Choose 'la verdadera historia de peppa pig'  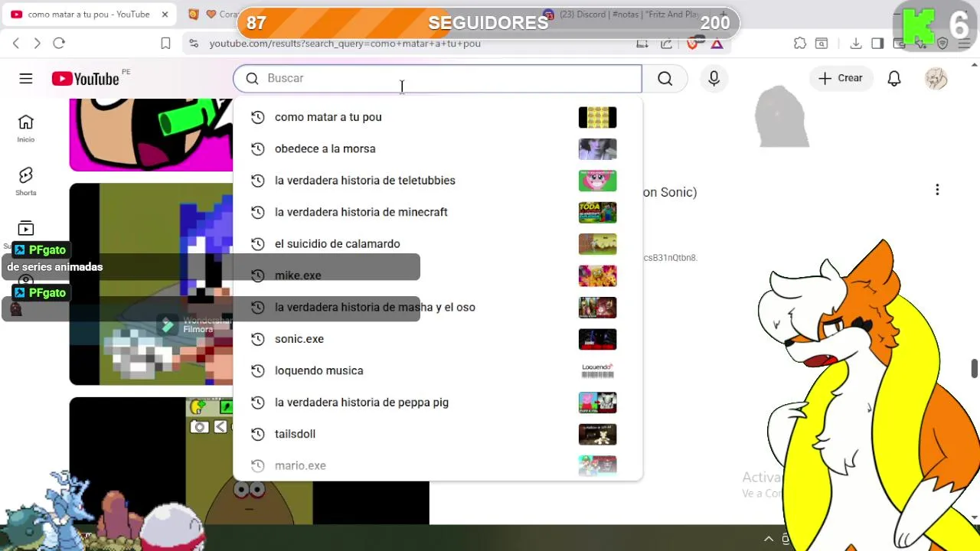[437, 403]
